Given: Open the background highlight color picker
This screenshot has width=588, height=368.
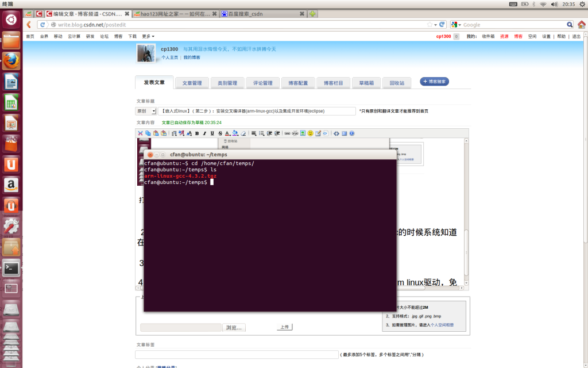Looking at the screenshot, I should tap(235, 133).
